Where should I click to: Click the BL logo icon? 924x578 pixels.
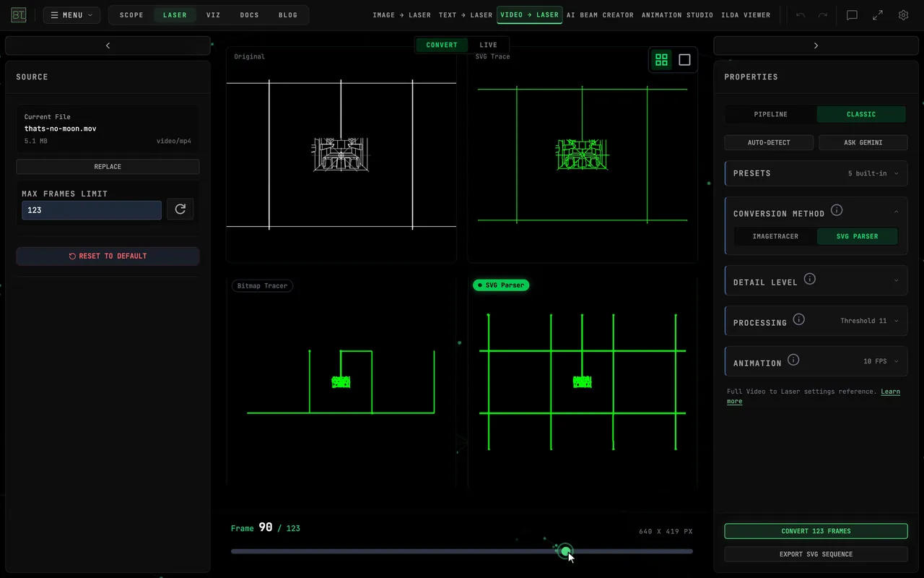click(18, 15)
